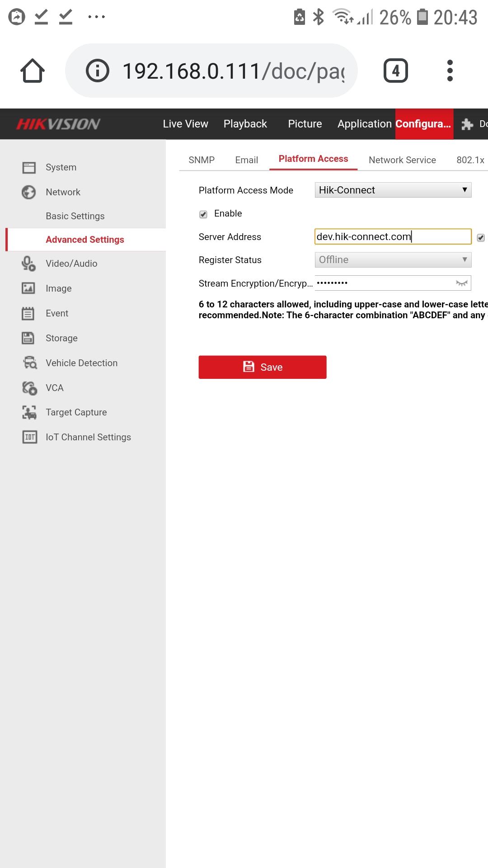Open the browser three-dot overflow menu
The height and width of the screenshot is (868, 488).
point(450,71)
